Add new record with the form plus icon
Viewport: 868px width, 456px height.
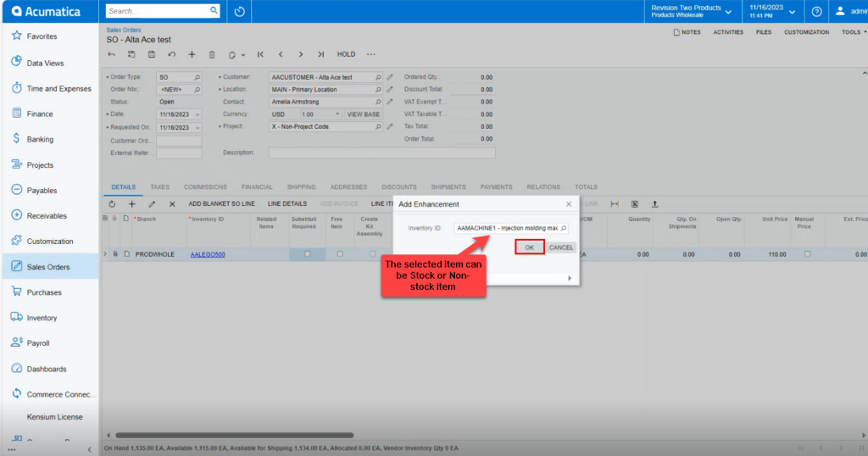tap(192, 55)
